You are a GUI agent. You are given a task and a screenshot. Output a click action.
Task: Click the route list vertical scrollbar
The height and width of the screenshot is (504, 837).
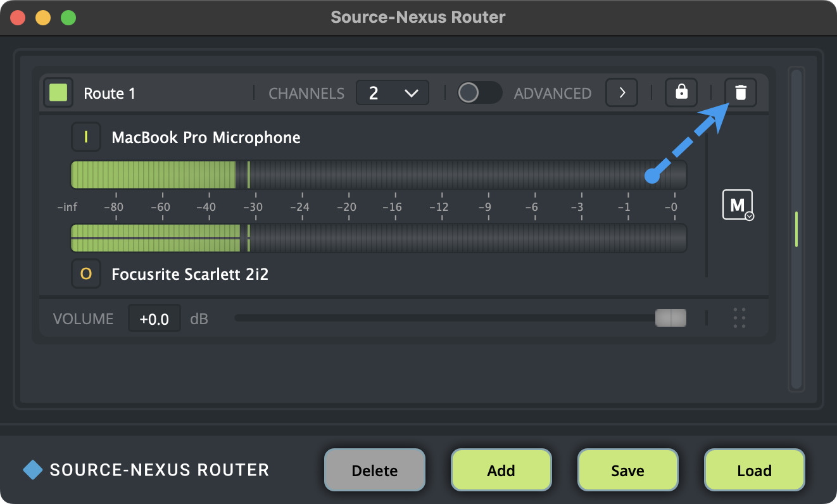796,229
